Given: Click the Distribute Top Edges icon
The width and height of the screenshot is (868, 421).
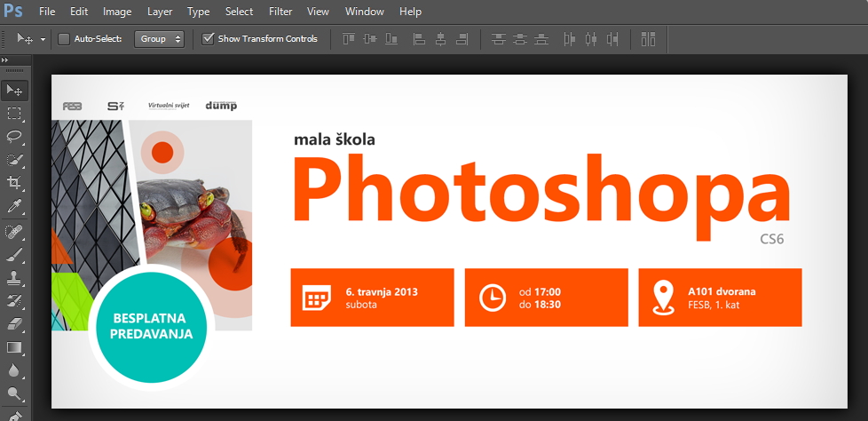Looking at the screenshot, I should (x=499, y=39).
